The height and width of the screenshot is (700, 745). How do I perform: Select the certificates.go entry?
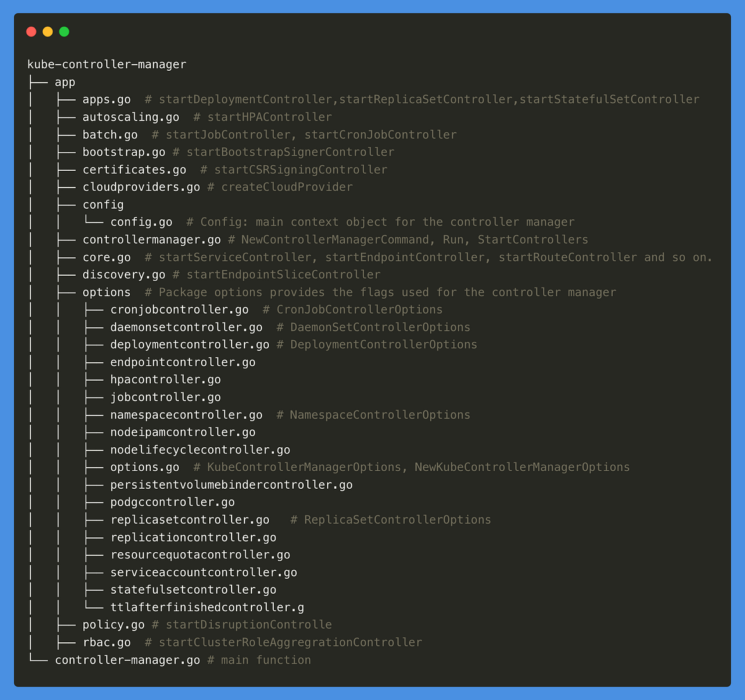(134, 169)
